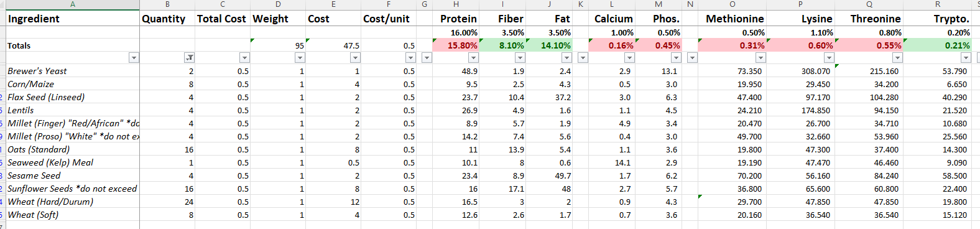Select column R header
The width and height of the screenshot is (980, 229).
[x=938, y=4]
